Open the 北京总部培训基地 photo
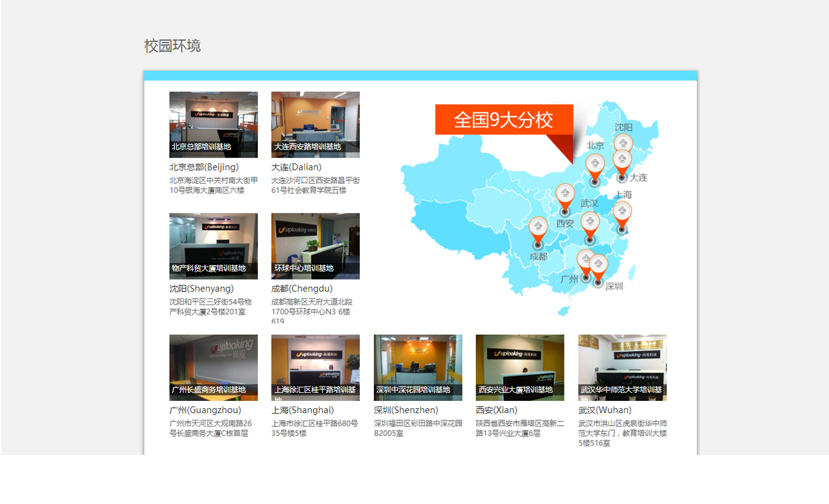The width and height of the screenshot is (829, 504). 214,124
